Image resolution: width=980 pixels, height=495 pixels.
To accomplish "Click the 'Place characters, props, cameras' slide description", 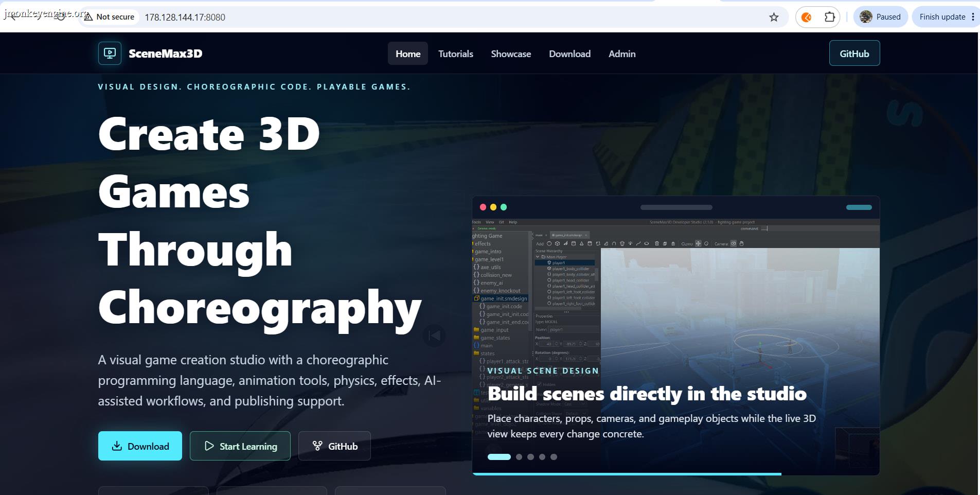I will pos(652,426).
